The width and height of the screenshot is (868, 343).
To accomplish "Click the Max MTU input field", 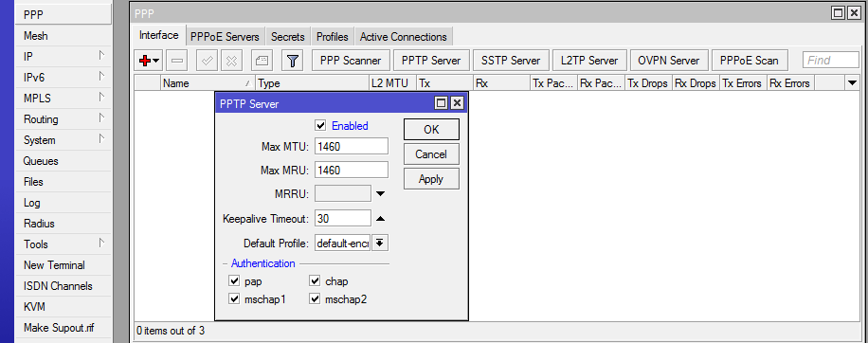I will 352,146.
